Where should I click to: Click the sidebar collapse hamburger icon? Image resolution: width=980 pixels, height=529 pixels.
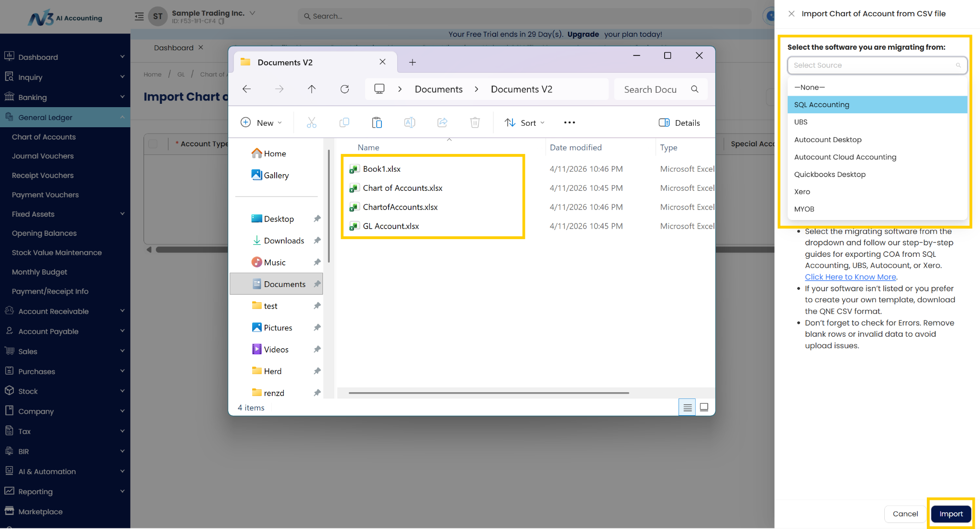[x=139, y=16]
